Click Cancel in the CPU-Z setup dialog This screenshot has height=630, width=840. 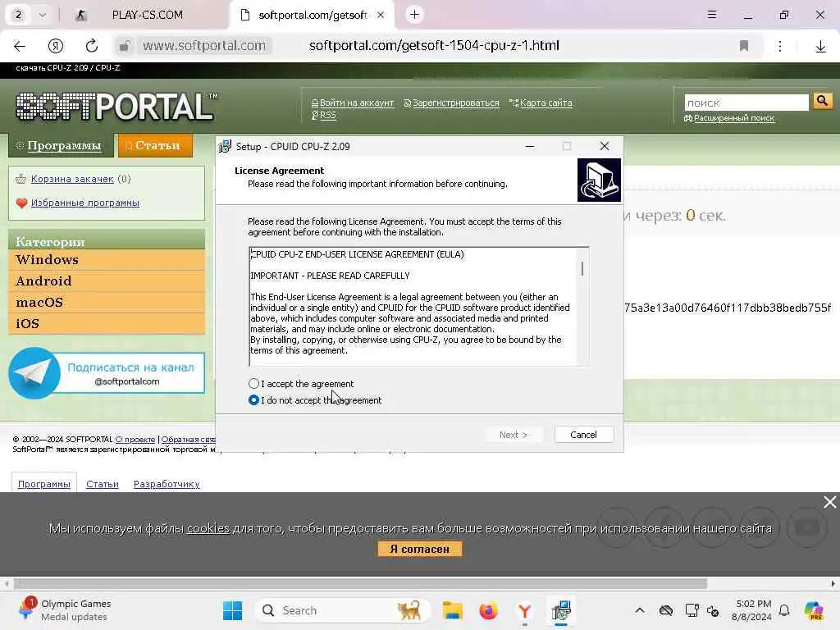click(583, 435)
